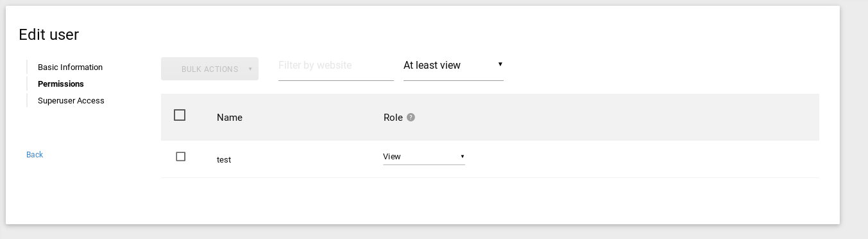Click the small arrow of the View role selector
The height and width of the screenshot is (239, 868).
(462, 157)
